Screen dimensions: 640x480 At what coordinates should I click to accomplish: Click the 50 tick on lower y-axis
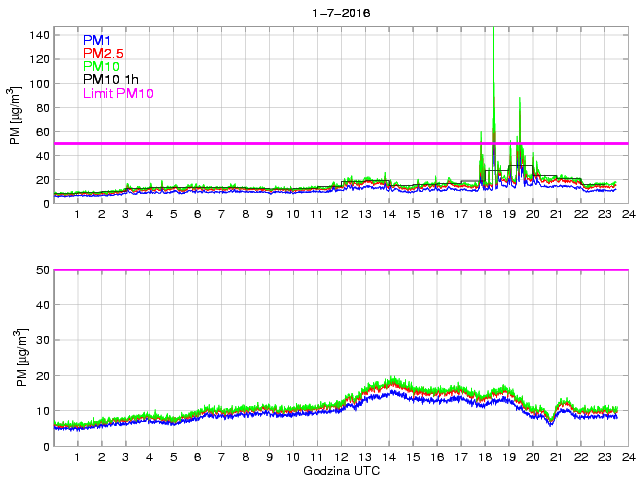42,270
